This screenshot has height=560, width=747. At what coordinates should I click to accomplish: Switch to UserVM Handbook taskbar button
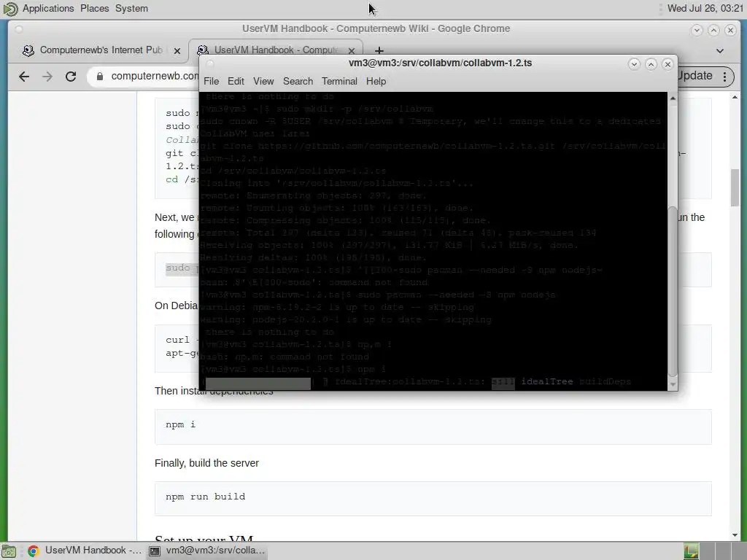point(85,551)
